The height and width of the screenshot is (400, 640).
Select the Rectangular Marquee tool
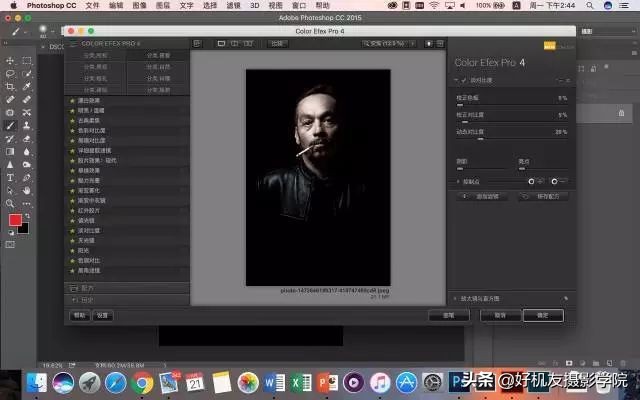point(27,60)
